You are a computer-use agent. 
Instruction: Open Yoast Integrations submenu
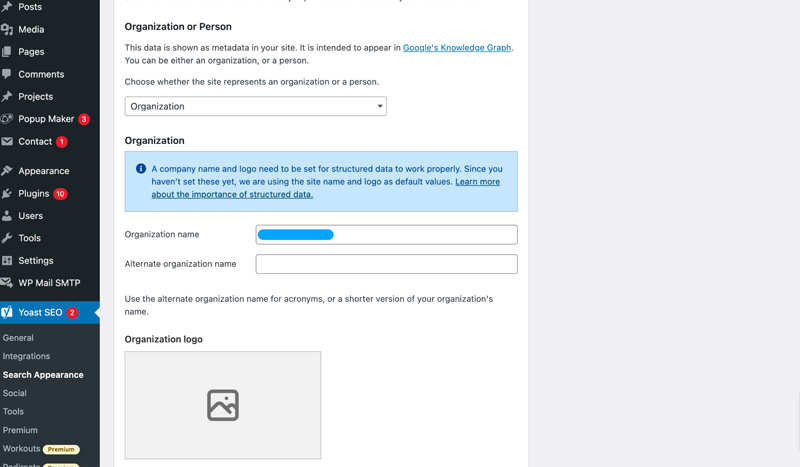click(x=26, y=356)
